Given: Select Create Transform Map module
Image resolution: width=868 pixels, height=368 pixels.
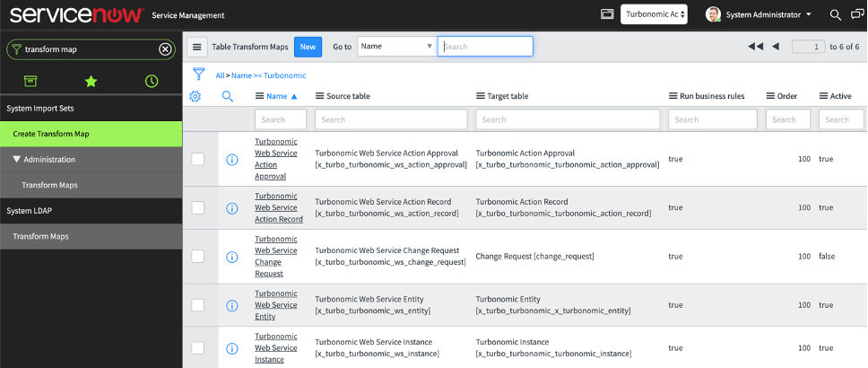Looking at the screenshot, I should coord(91,134).
